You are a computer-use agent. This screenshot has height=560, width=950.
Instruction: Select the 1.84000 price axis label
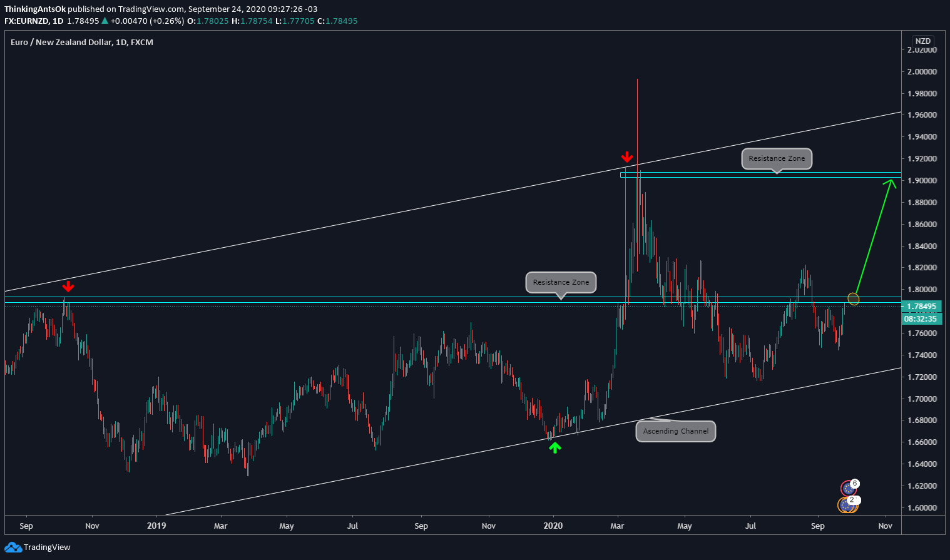(x=922, y=246)
